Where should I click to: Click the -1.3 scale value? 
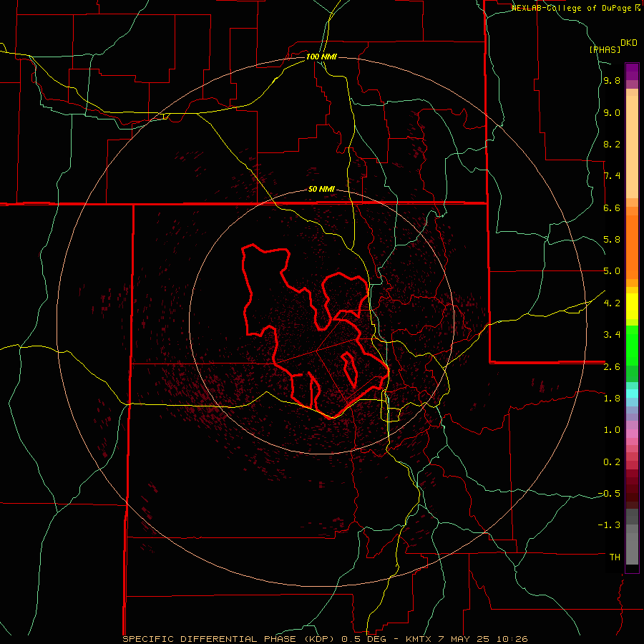pos(609,525)
